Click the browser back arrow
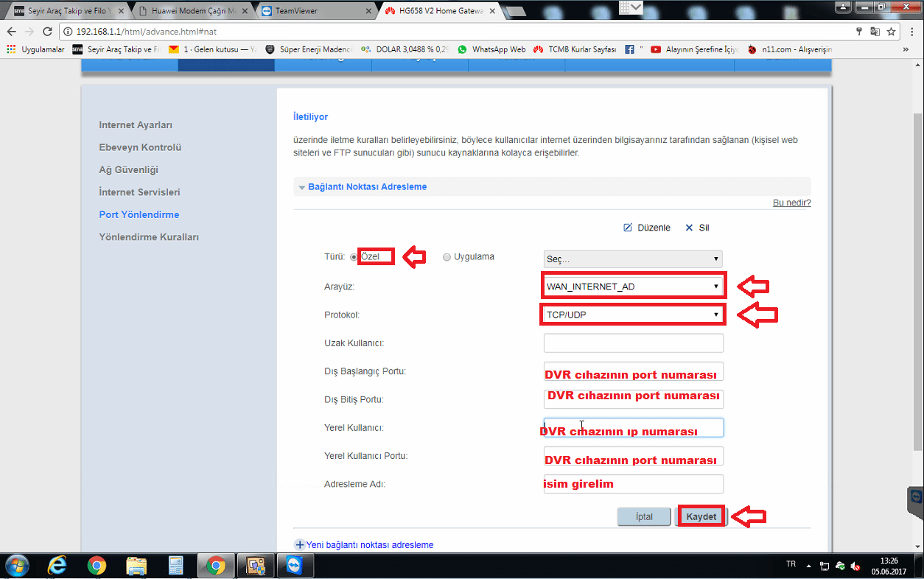The image size is (924, 579). (11, 32)
